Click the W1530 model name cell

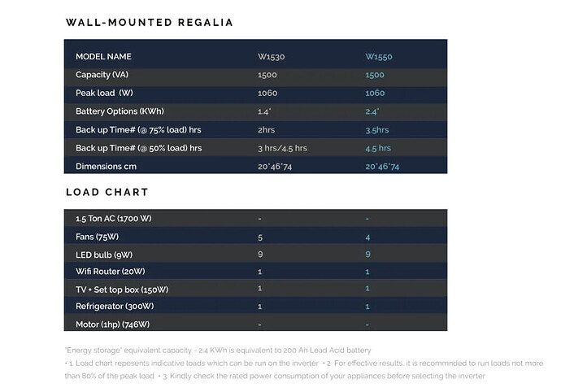272,57
